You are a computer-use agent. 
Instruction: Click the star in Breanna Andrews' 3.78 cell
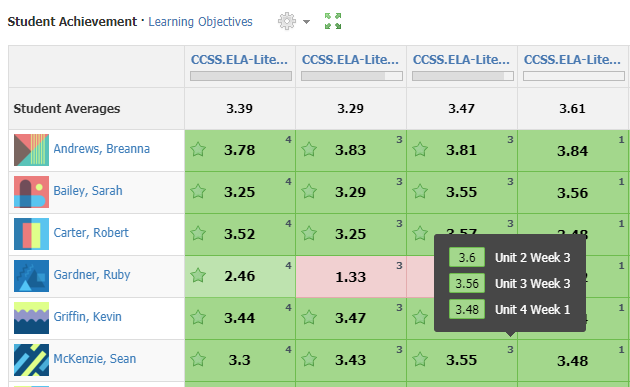click(198, 149)
